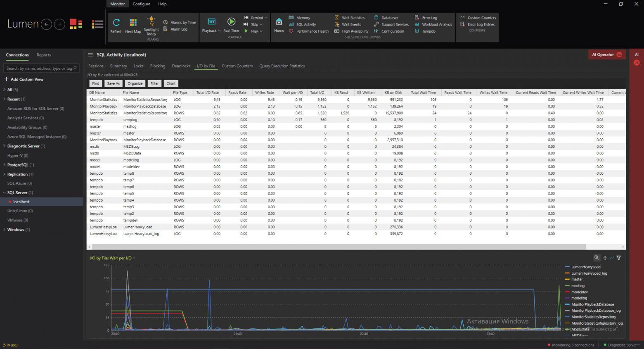Configure Custom Counters in ribbon
This screenshot has height=349, width=644.
click(x=478, y=18)
